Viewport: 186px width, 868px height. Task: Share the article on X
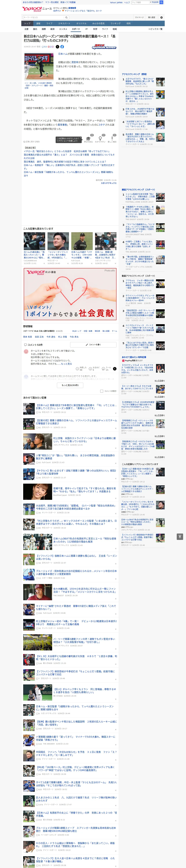57,47
